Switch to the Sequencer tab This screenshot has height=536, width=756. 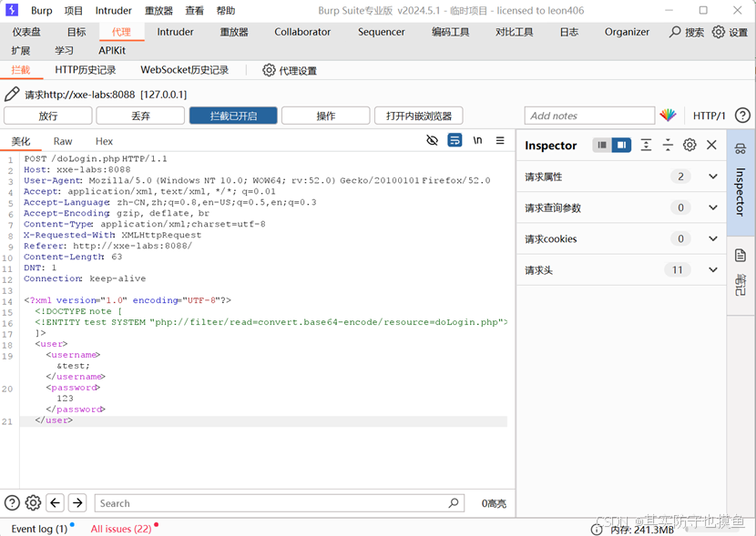coord(381,32)
